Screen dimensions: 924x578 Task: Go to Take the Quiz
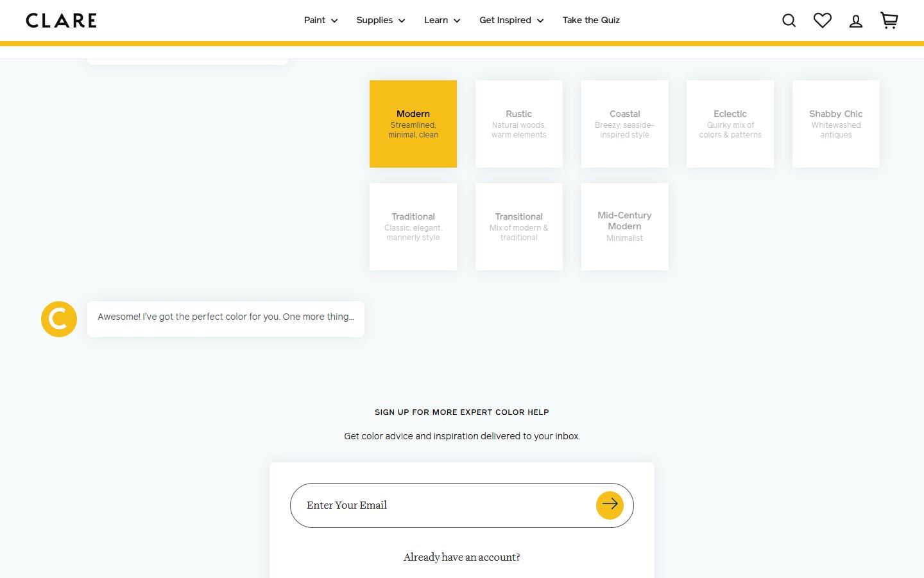(591, 21)
